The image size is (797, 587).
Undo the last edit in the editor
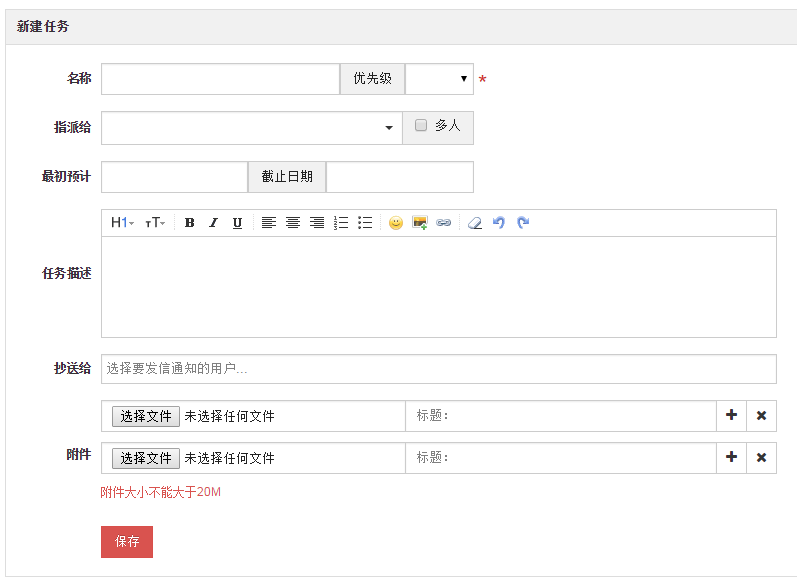[x=499, y=223]
